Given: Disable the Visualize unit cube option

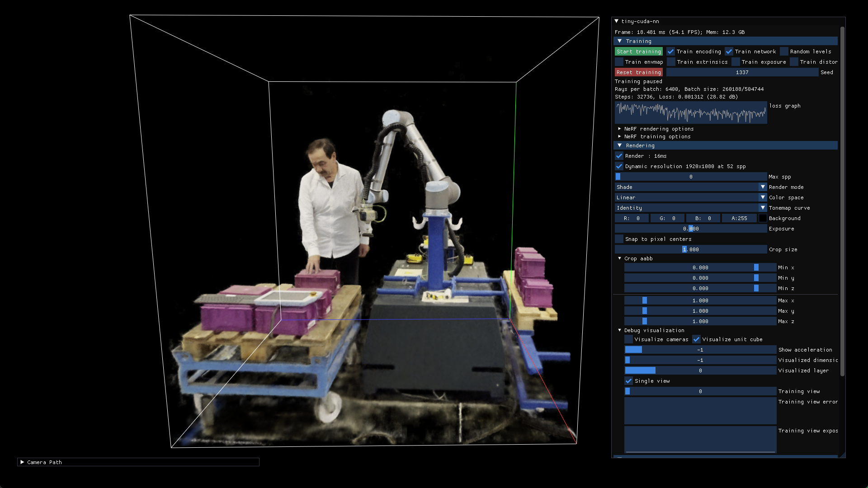Looking at the screenshot, I should pyautogui.click(x=696, y=339).
